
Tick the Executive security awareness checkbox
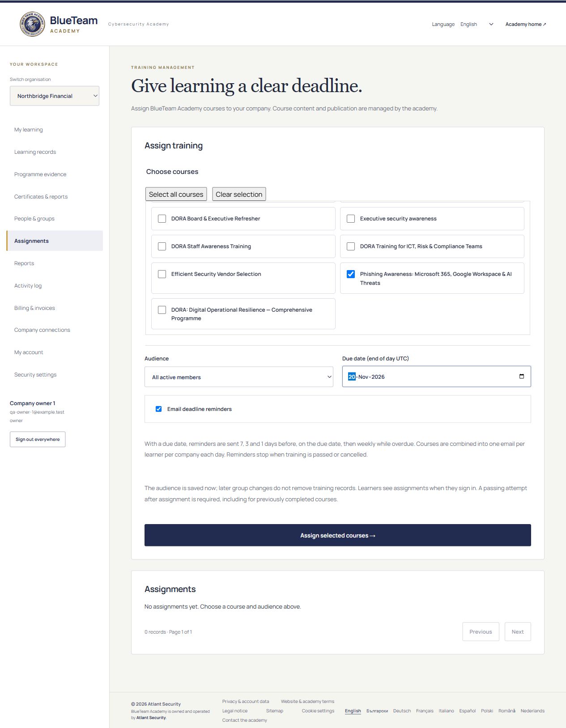pos(351,219)
